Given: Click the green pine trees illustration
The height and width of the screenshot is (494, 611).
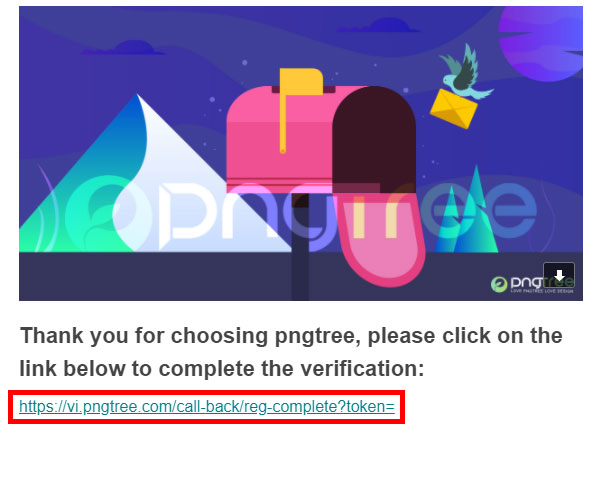Looking at the screenshot, I should click(x=466, y=211).
